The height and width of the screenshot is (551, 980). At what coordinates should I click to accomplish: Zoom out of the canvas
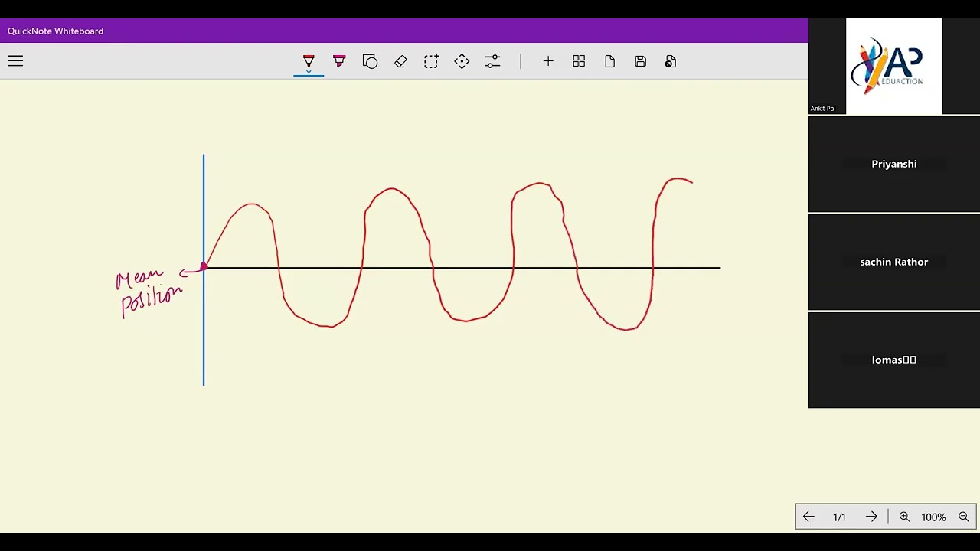(x=964, y=517)
